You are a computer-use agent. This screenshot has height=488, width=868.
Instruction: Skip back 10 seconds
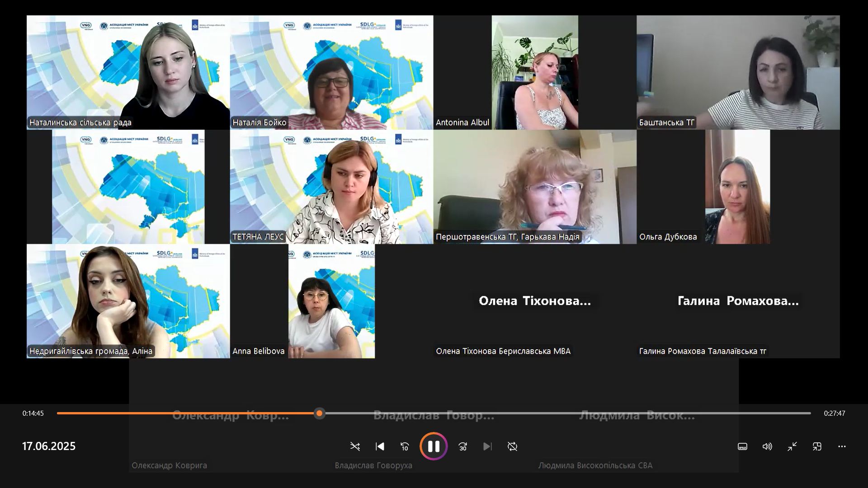coord(405,446)
